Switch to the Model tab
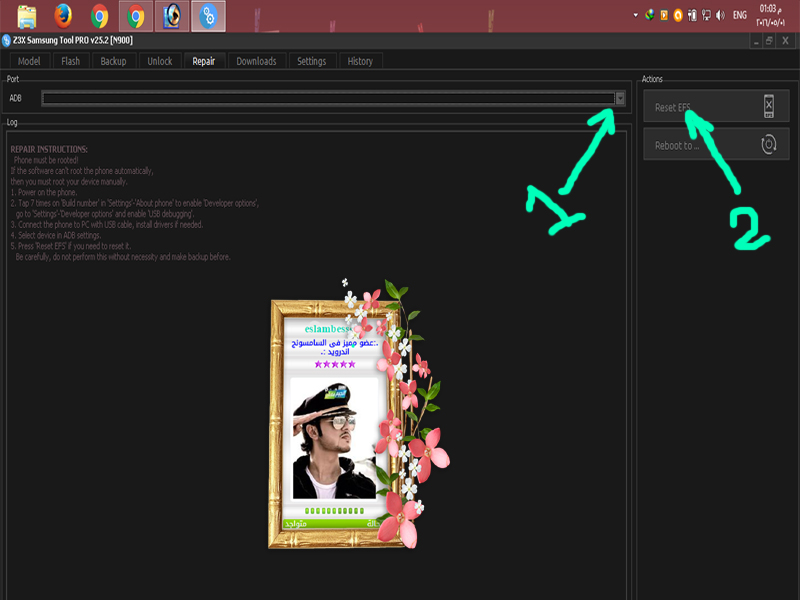 (x=29, y=61)
